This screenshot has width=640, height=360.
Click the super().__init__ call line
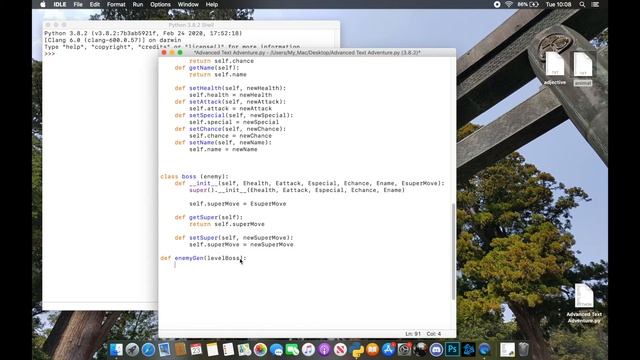click(297, 190)
